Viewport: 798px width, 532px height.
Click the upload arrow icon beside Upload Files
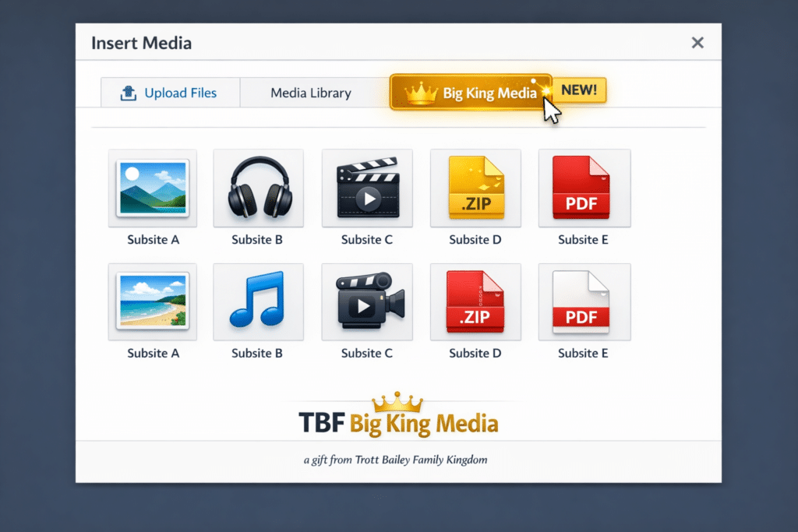point(129,92)
